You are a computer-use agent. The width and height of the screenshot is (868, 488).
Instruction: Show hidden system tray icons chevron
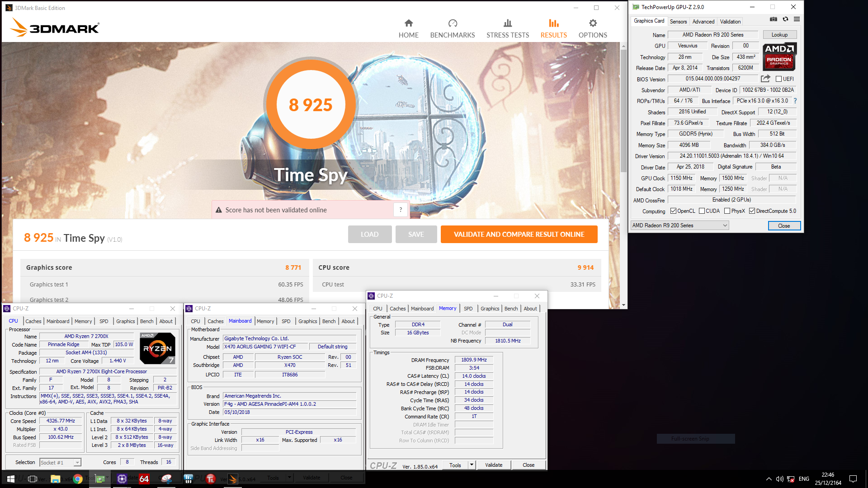point(769,479)
